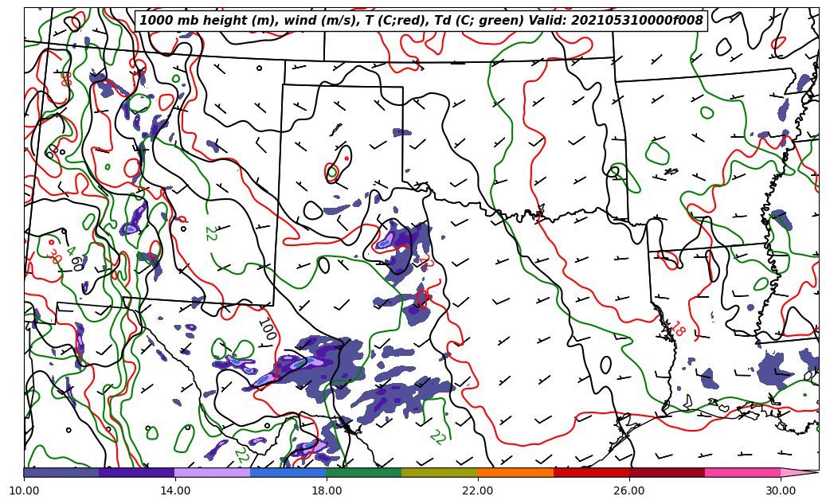The height and width of the screenshot is (504, 826).
Task: Select the 14.00 colorbar tick label
Action: tap(175, 490)
